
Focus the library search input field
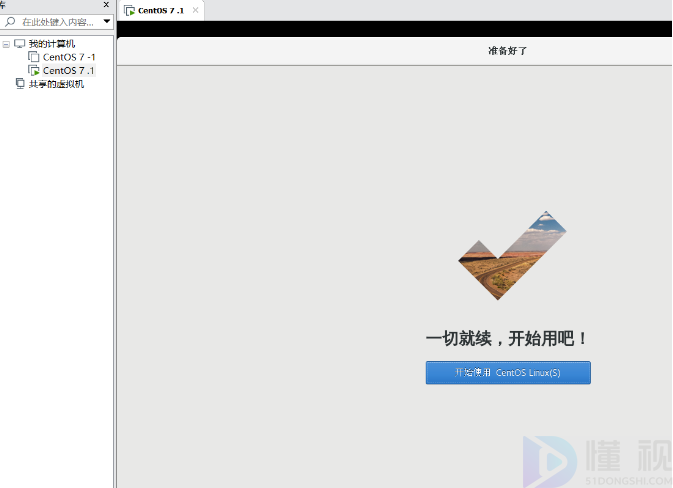58,21
